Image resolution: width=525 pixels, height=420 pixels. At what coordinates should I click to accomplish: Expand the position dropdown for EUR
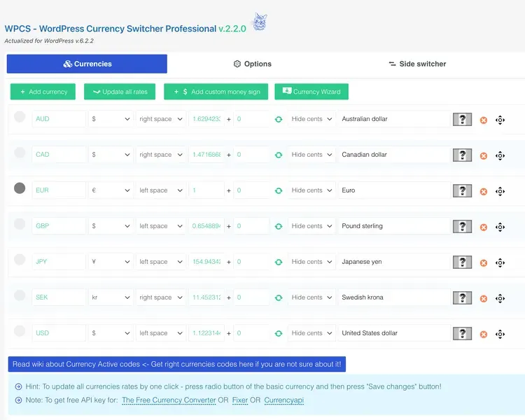tap(161, 190)
